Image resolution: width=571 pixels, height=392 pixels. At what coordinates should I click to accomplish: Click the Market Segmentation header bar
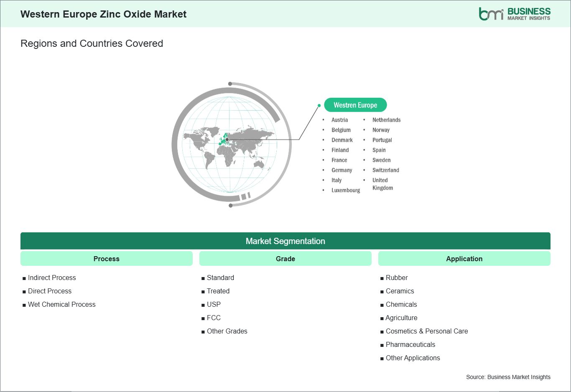tap(285, 241)
